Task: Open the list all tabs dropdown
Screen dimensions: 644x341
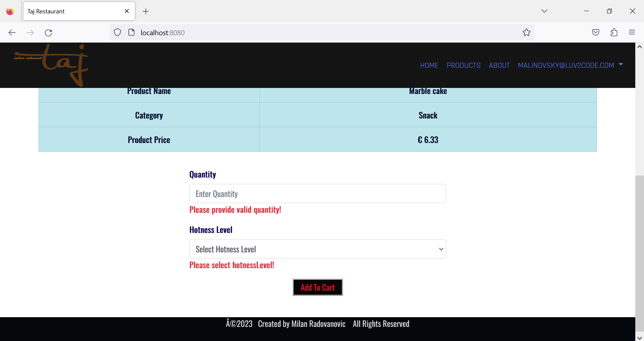Action: click(x=544, y=10)
